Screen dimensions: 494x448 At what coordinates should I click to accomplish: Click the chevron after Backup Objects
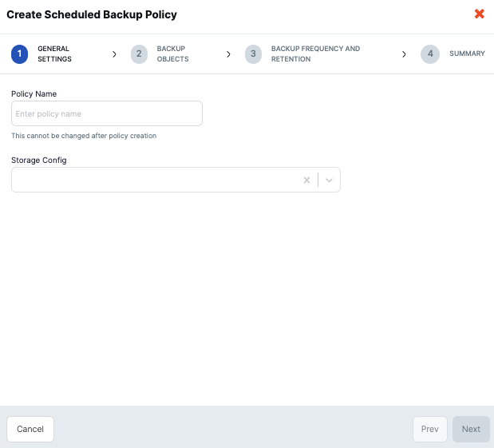point(228,54)
